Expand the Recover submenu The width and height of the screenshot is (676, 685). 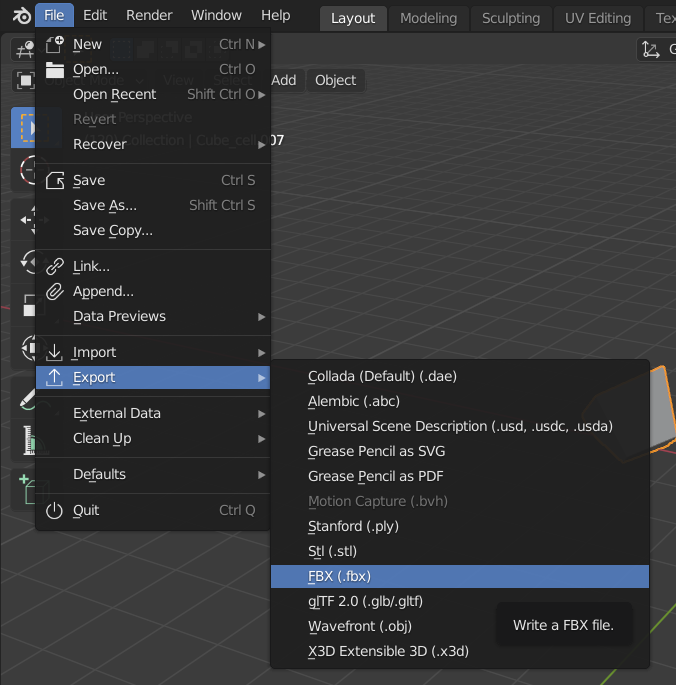(x=153, y=144)
